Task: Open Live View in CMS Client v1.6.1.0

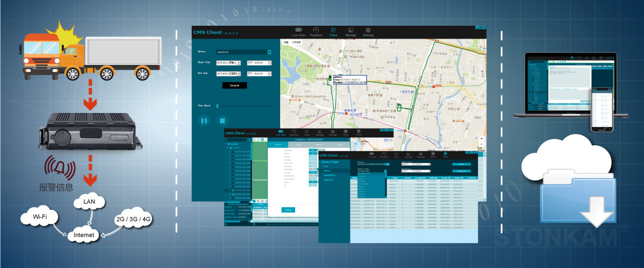Action: [299, 31]
